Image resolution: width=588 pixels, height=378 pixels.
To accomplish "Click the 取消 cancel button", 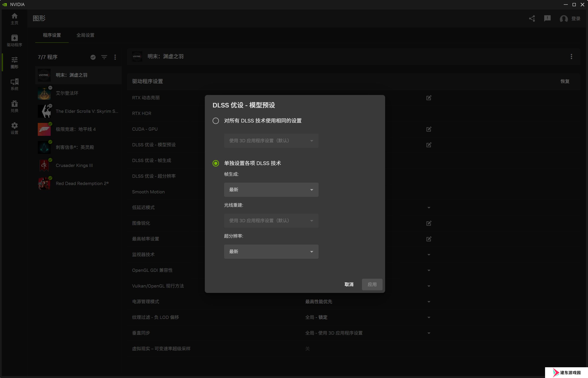I will tap(349, 285).
